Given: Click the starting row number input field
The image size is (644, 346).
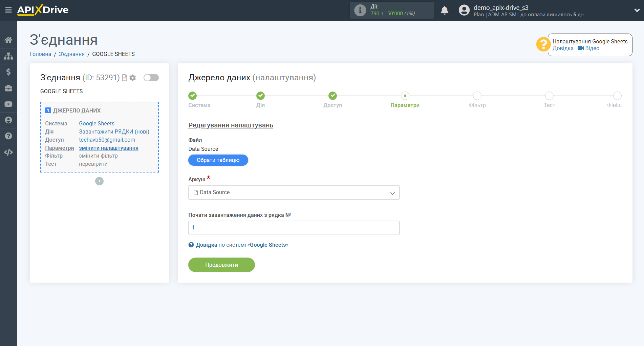Looking at the screenshot, I should click(x=294, y=228).
